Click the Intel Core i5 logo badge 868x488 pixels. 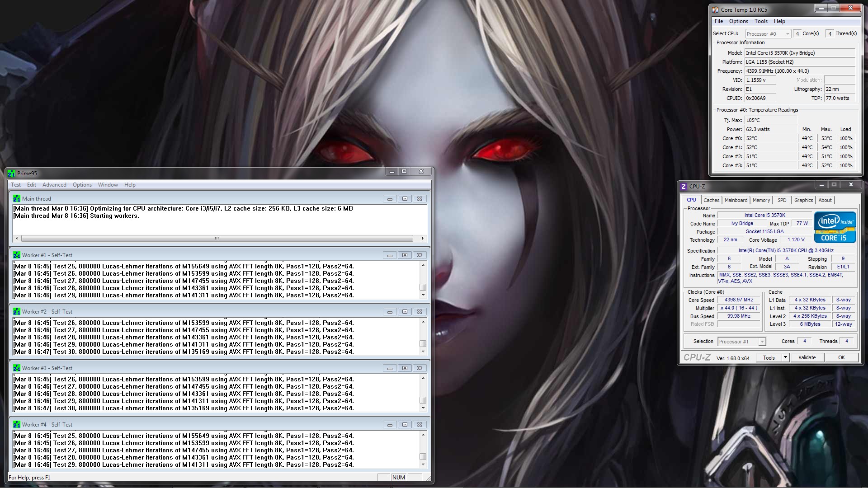(835, 227)
